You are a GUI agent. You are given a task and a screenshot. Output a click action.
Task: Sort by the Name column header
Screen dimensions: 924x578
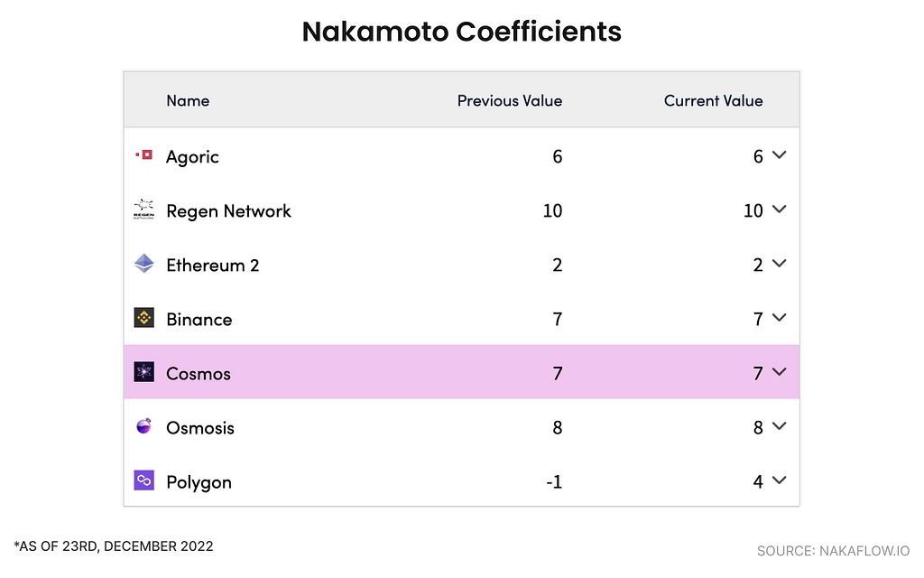(188, 101)
